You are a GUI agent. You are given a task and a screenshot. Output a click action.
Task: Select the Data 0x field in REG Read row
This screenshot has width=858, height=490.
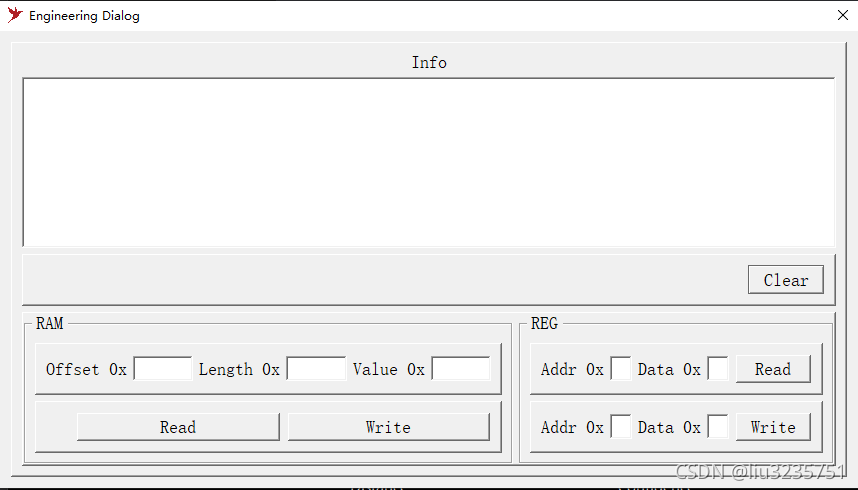tap(718, 368)
